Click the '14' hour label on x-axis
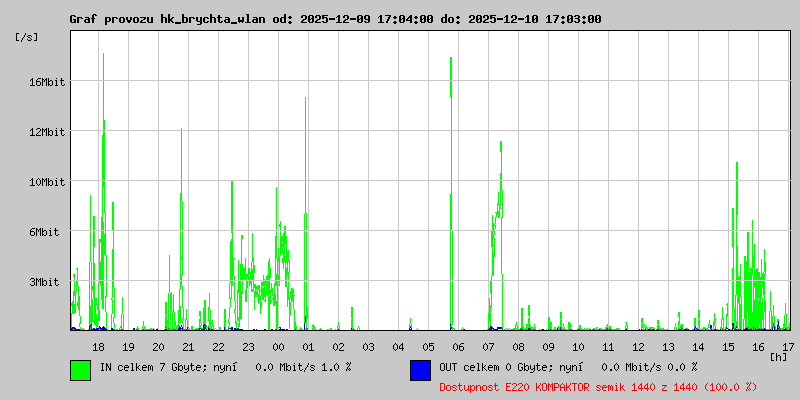 pos(698,347)
